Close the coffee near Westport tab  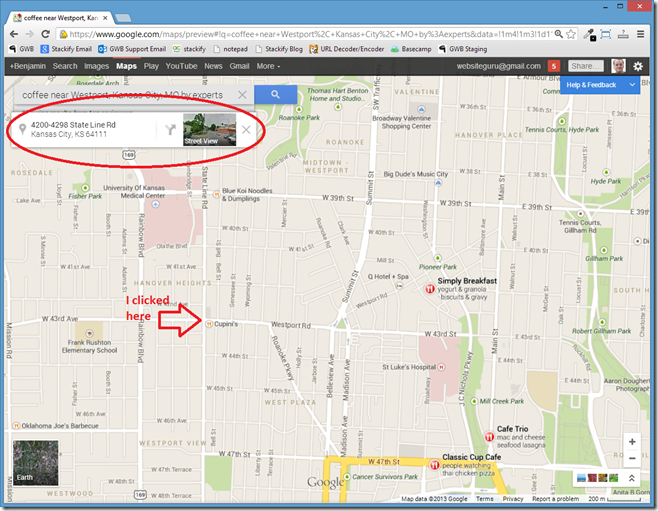pos(105,18)
